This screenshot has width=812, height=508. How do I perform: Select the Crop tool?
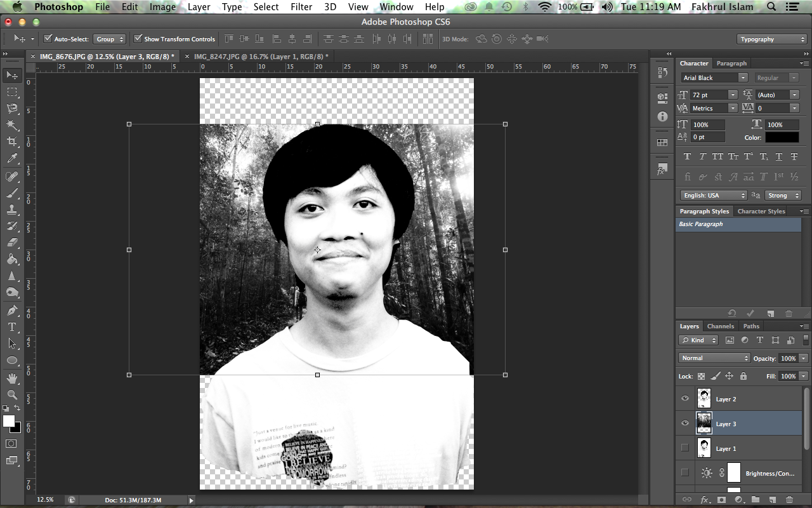[x=12, y=142]
